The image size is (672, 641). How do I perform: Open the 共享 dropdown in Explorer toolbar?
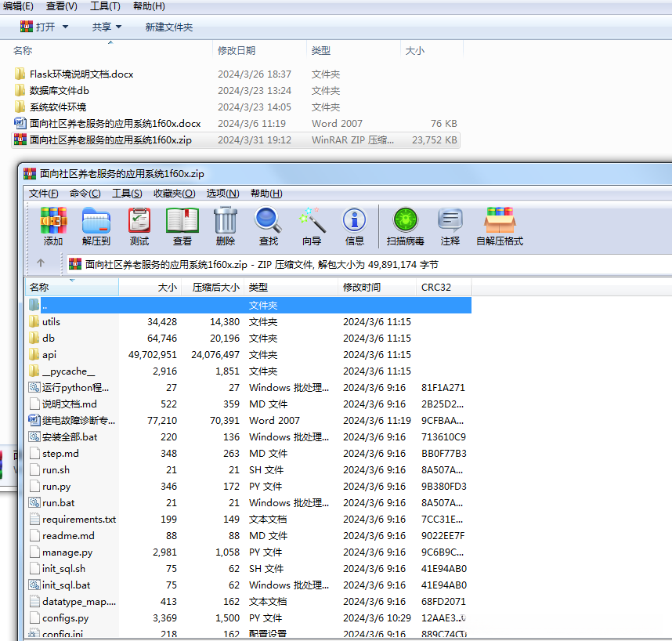(x=107, y=27)
